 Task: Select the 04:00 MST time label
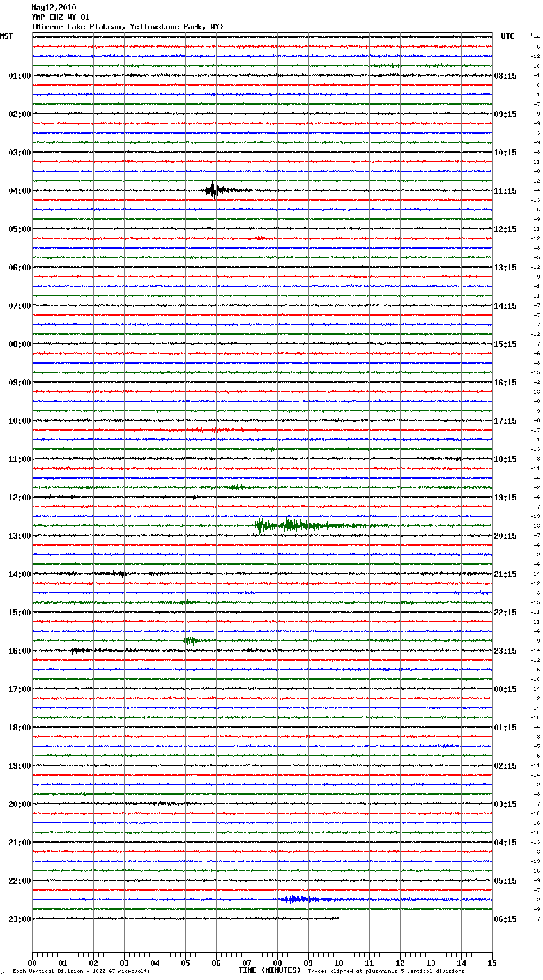[19, 191]
